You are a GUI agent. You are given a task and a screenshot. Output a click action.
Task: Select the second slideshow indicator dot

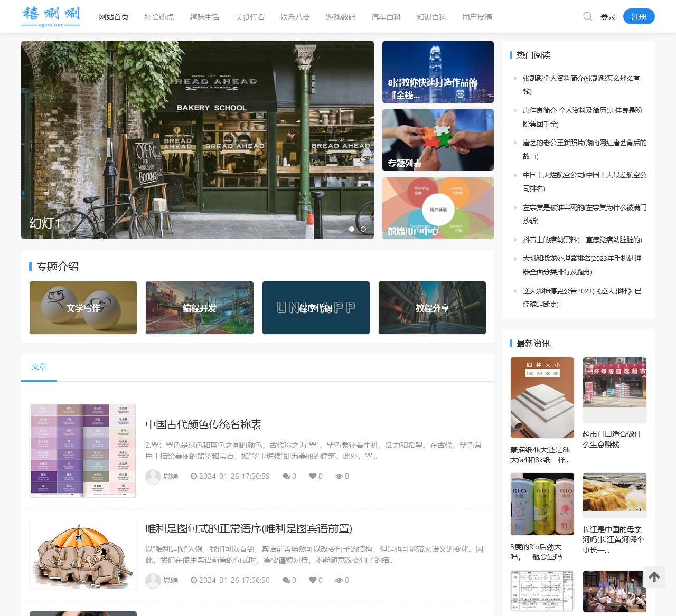[363, 229]
